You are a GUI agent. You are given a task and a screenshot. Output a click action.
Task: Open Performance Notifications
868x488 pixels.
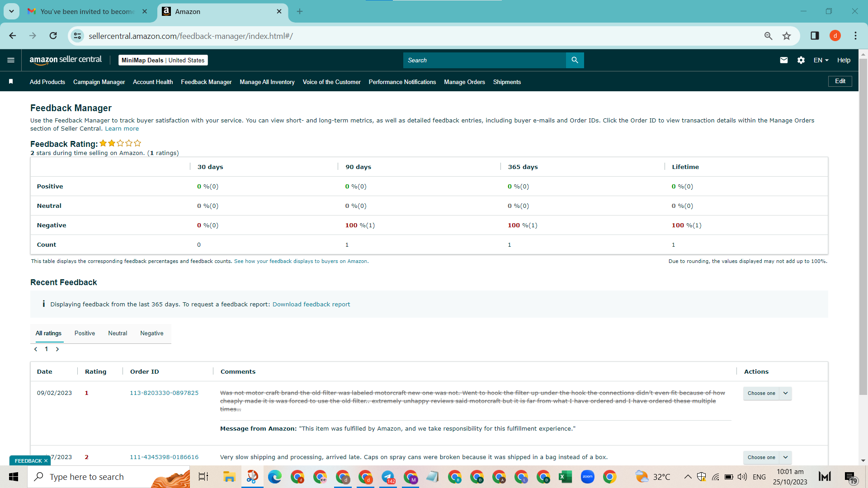point(402,82)
